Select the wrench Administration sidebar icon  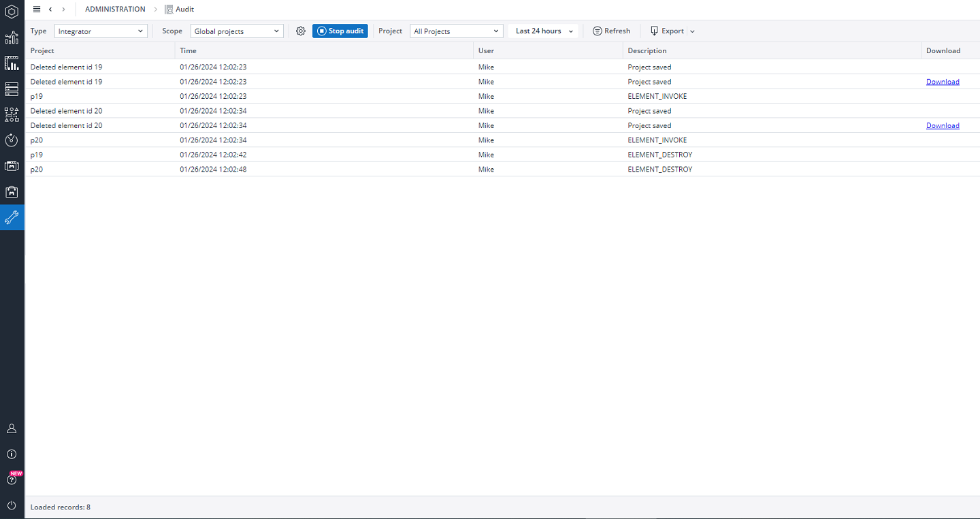(12, 217)
